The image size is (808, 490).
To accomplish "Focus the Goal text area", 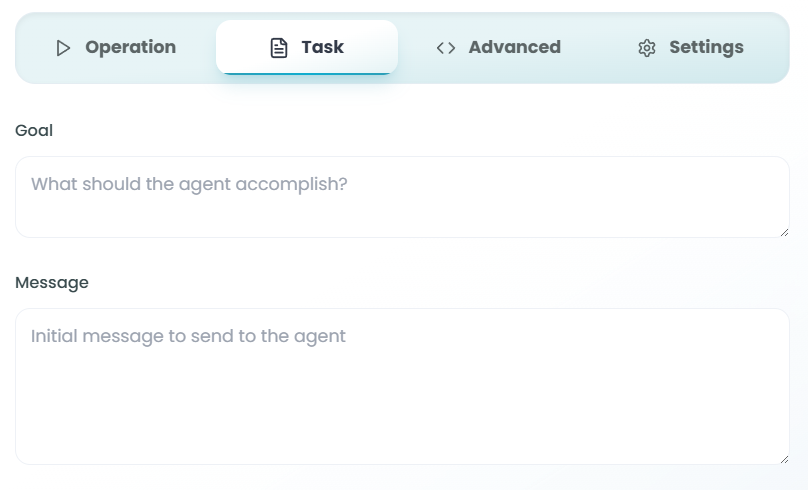I will point(402,210).
